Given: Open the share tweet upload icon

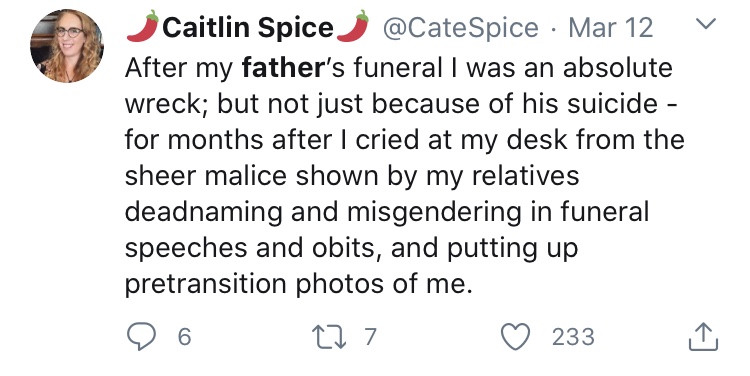Looking at the screenshot, I should point(703,337).
